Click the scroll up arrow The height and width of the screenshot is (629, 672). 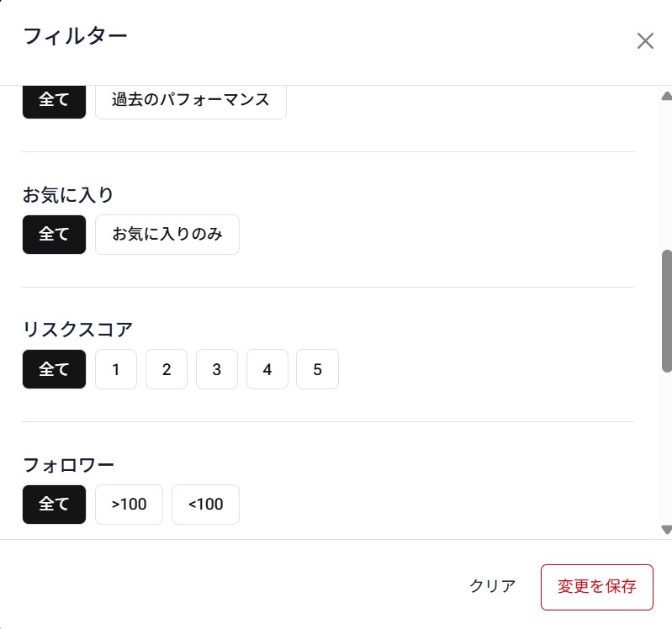pyautogui.click(x=666, y=96)
